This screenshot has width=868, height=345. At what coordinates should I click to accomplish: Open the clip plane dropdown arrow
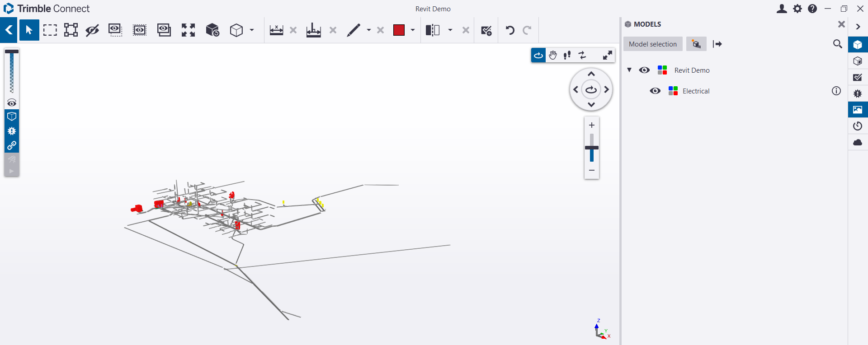[450, 30]
